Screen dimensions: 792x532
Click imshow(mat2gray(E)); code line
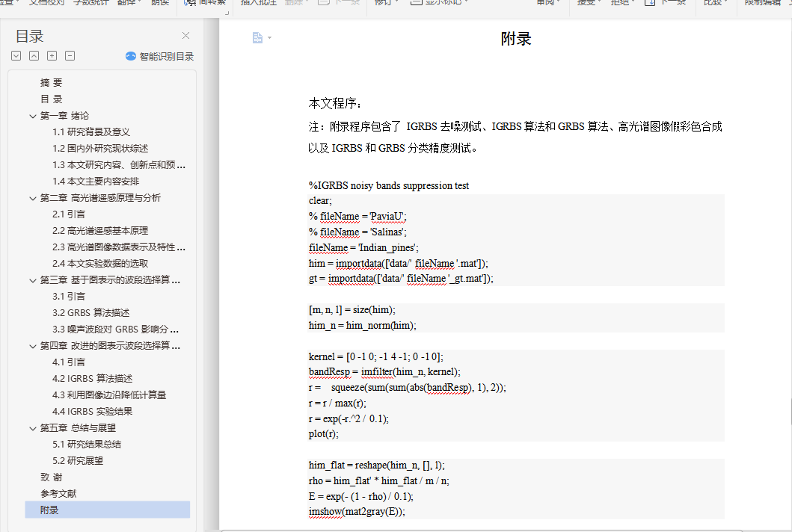357,512
